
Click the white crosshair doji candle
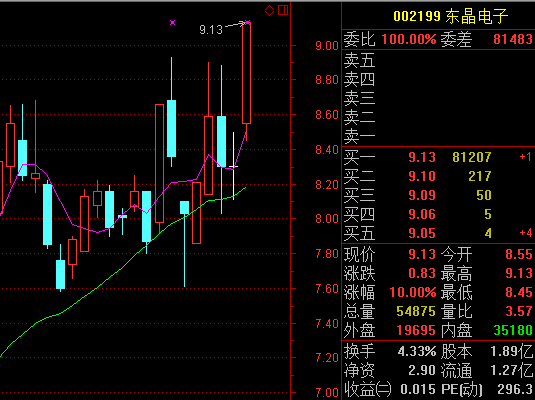click(x=233, y=166)
